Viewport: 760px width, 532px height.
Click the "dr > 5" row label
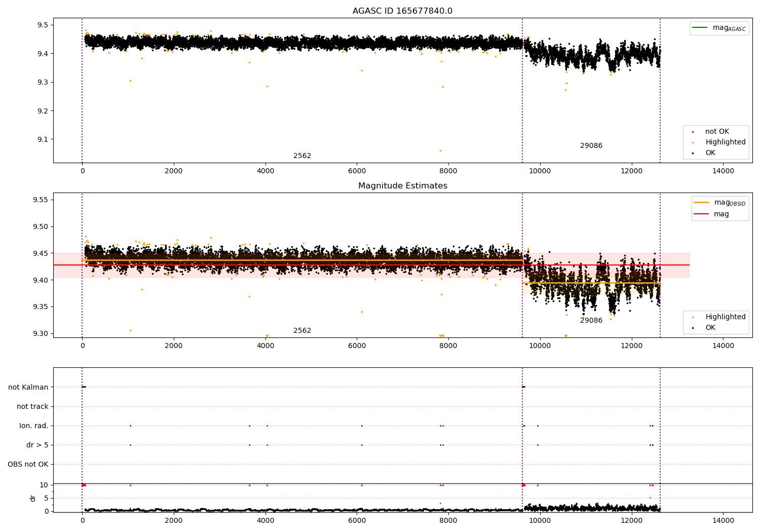37,445
